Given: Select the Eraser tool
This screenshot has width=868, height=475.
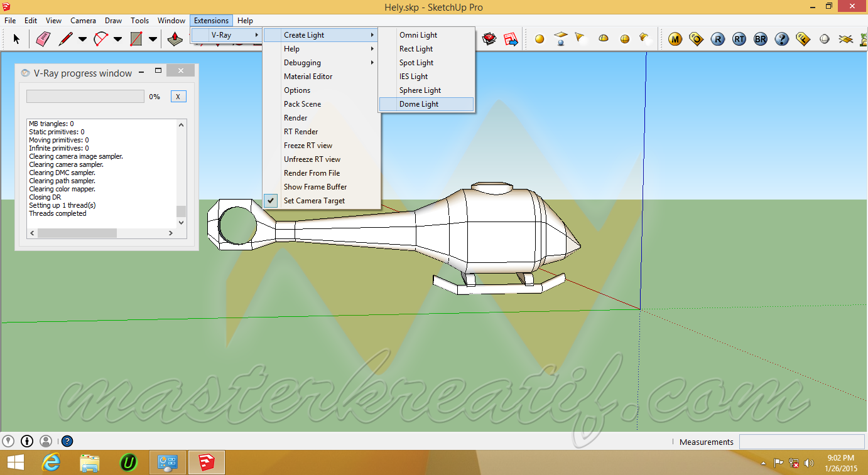Looking at the screenshot, I should pos(43,39).
